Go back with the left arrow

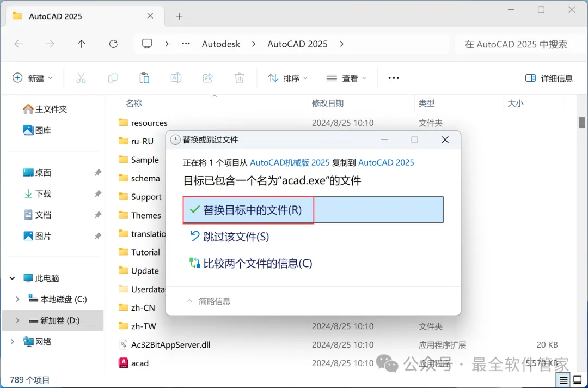pos(19,44)
